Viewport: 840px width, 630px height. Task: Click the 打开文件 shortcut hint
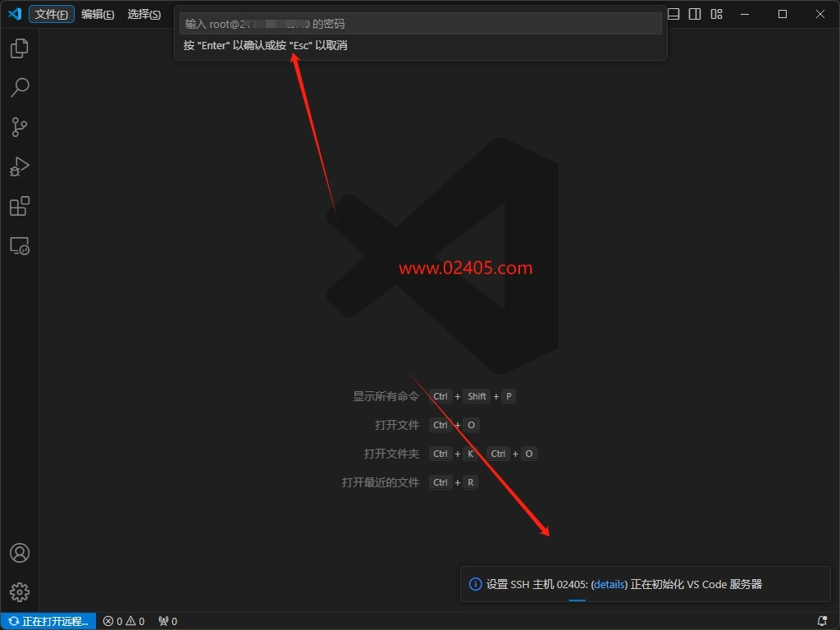pos(397,425)
